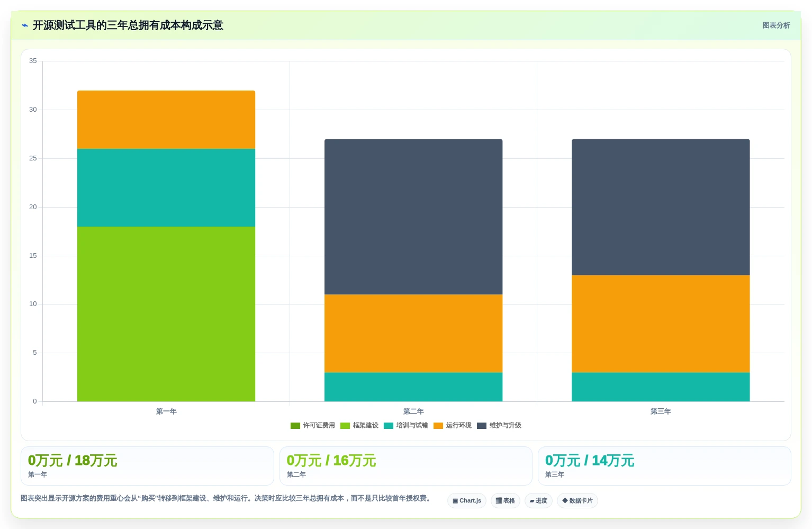This screenshot has width=812, height=529.
Task: Open the 0万元 / 14万元 data card
Action: click(x=664, y=466)
